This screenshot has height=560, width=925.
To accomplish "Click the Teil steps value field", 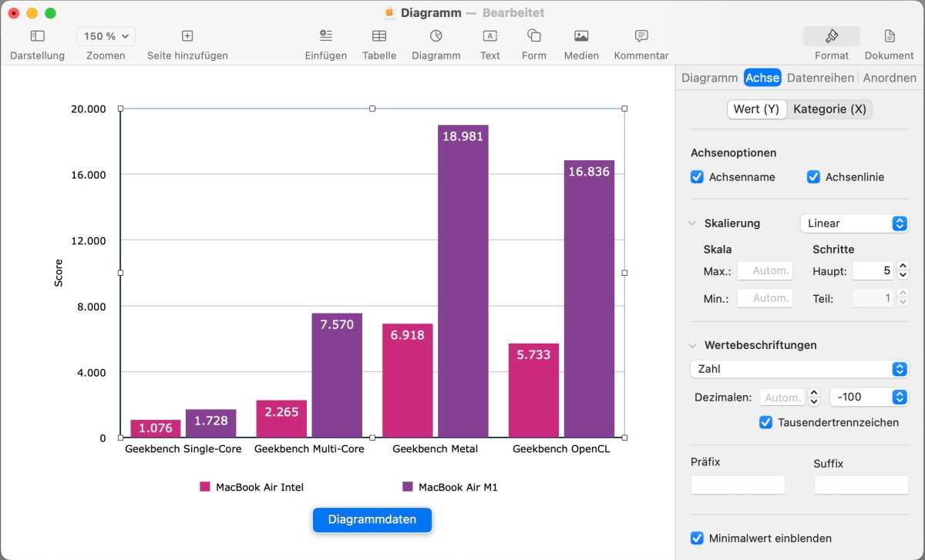I will pyautogui.click(x=873, y=298).
